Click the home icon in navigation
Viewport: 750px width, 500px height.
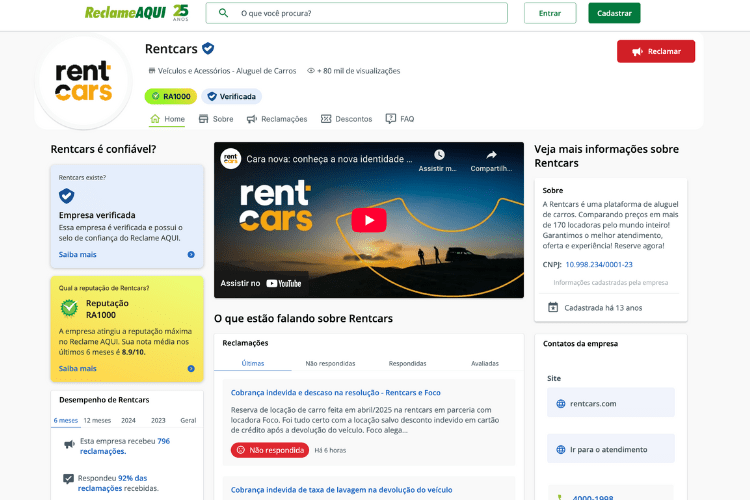[155, 118]
